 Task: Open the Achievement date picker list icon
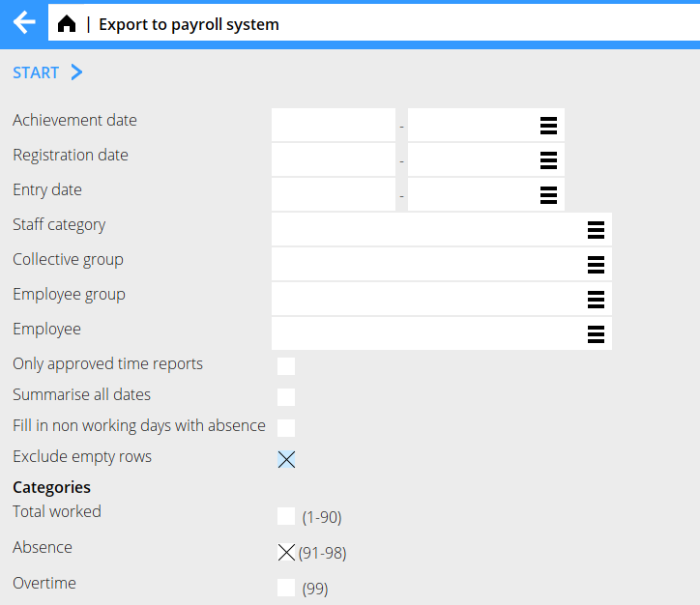[x=548, y=126]
